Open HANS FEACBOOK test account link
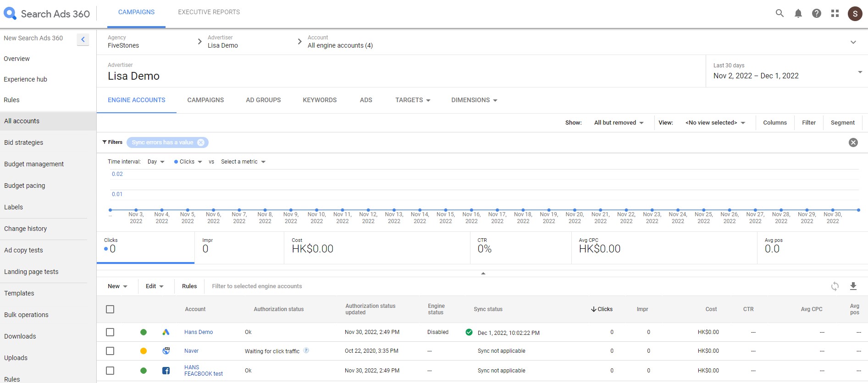Image resolution: width=868 pixels, height=383 pixels. (x=204, y=371)
